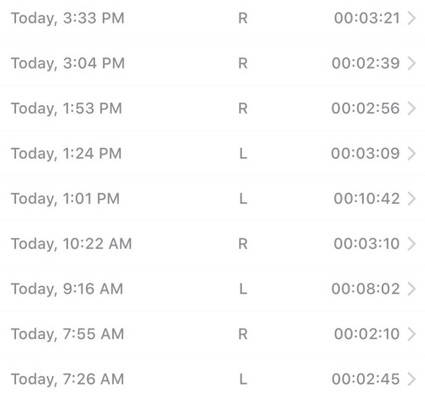Click the R side label at 3:04 PM
Image resolution: width=425 pixels, height=400 pixels.
click(x=243, y=63)
